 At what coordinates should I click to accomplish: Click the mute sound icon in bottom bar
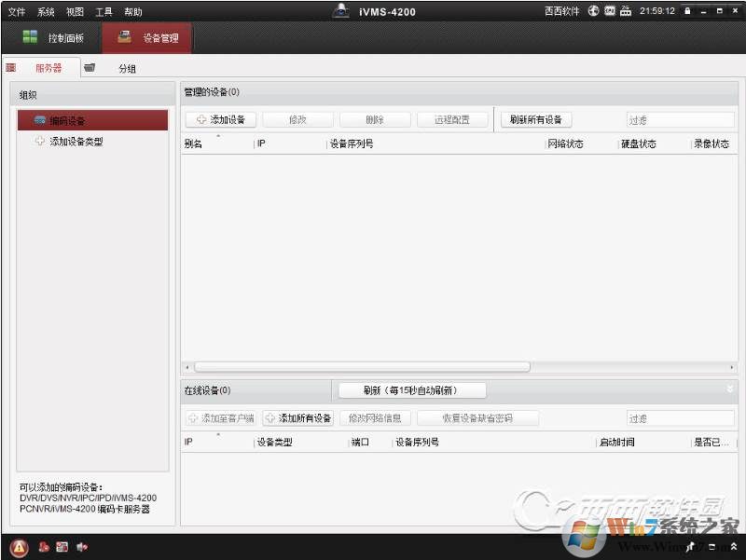click(81, 547)
